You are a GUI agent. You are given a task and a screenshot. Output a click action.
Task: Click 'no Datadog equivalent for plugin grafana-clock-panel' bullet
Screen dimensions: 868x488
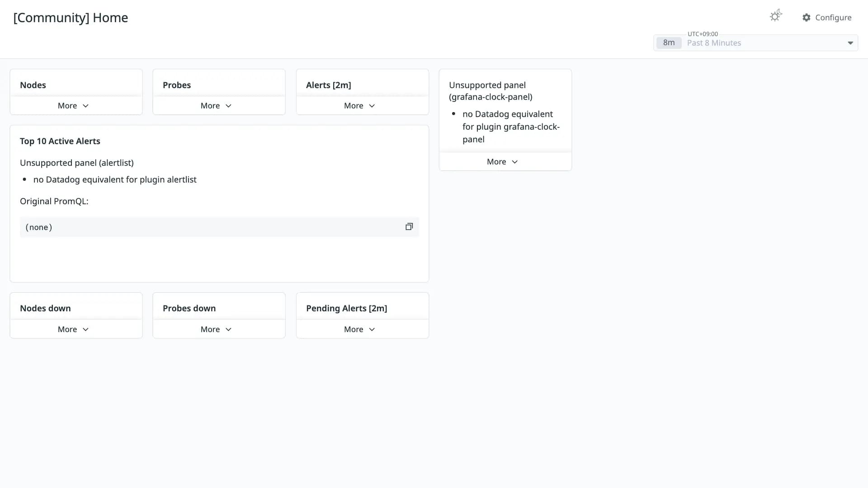511,127
